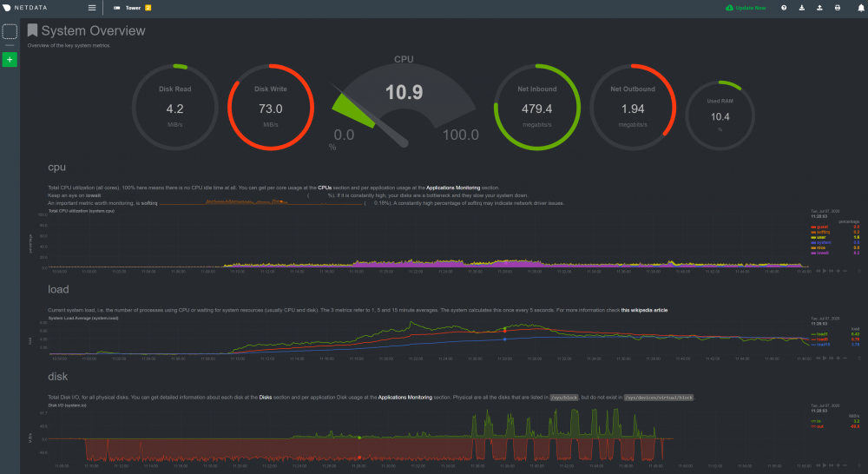Click the download snapshot icon

pyautogui.click(x=801, y=8)
